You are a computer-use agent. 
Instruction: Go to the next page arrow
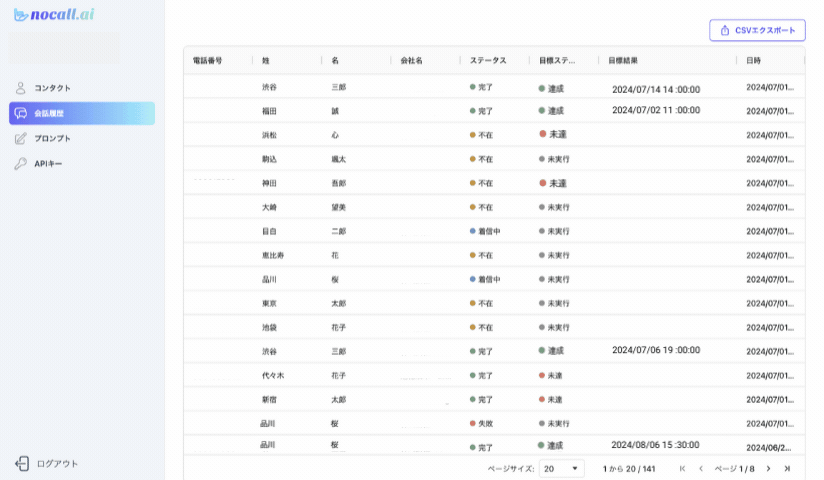[x=768, y=468]
